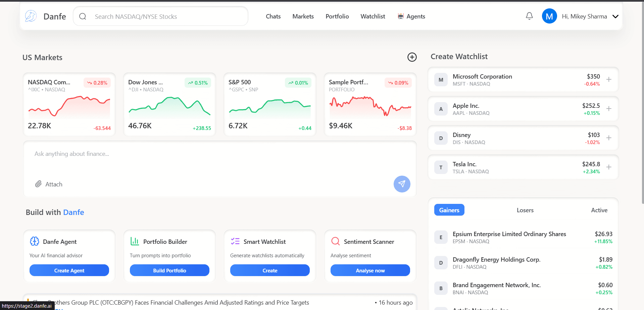Click the Danfe logo
Viewport: 644px width, 310px height.
31,16
